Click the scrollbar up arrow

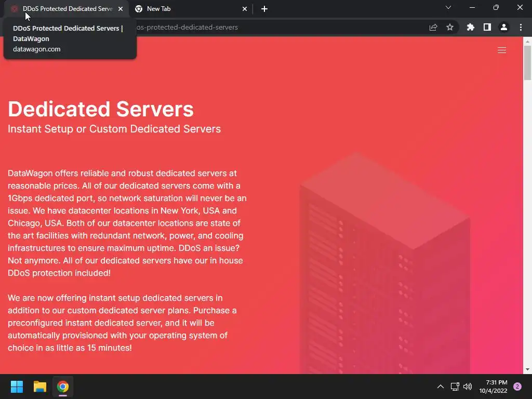(527, 42)
